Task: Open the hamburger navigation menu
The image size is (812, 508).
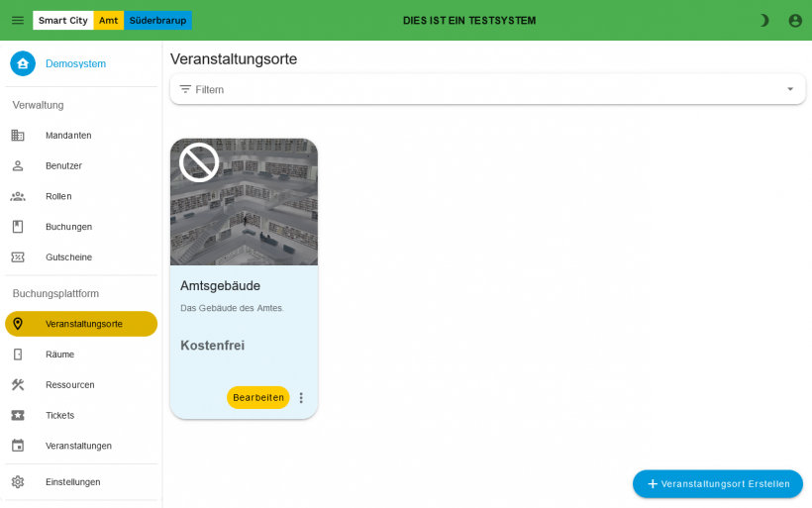Action: tap(18, 20)
